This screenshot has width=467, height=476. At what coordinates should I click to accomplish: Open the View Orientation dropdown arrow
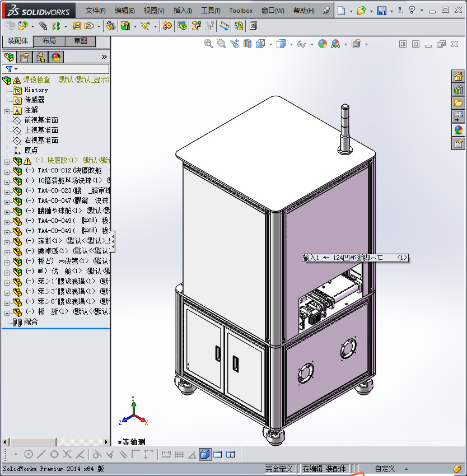(270, 45)
